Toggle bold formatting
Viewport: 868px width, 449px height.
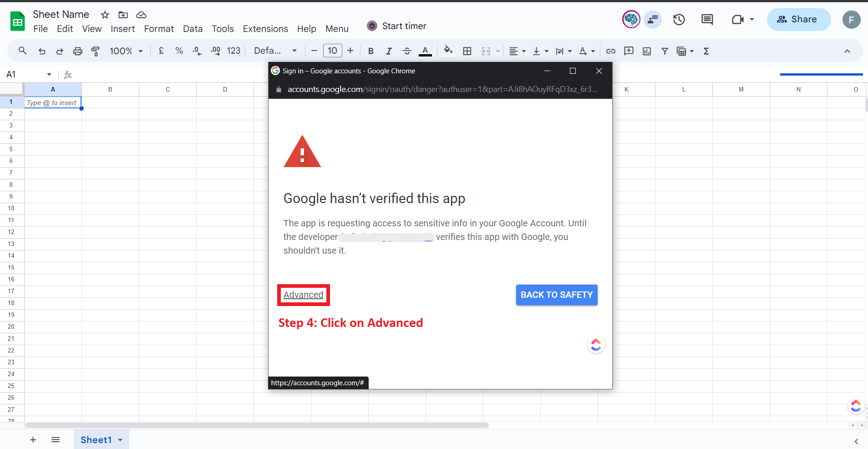[x=371, y=51]
